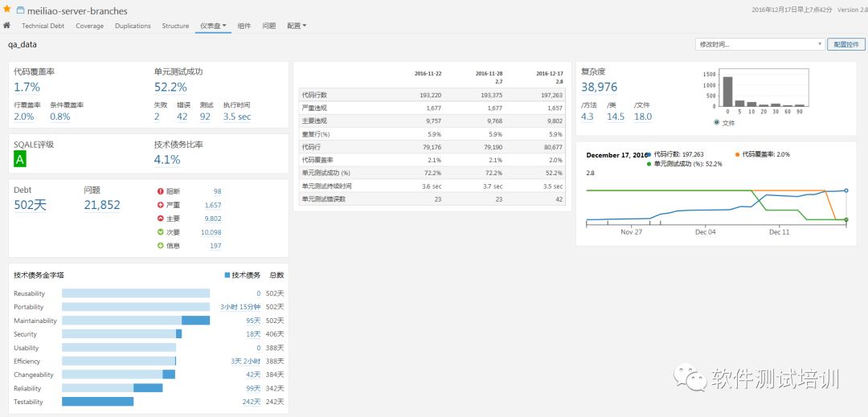The height and width of the screenshot is (417, 868).
Task: Click the 4.3 per-method complexity value
Action: point(588,117)
